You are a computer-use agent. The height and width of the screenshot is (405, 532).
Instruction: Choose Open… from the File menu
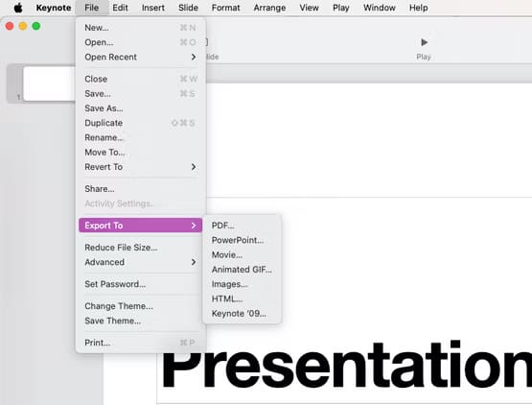point(141,42)
